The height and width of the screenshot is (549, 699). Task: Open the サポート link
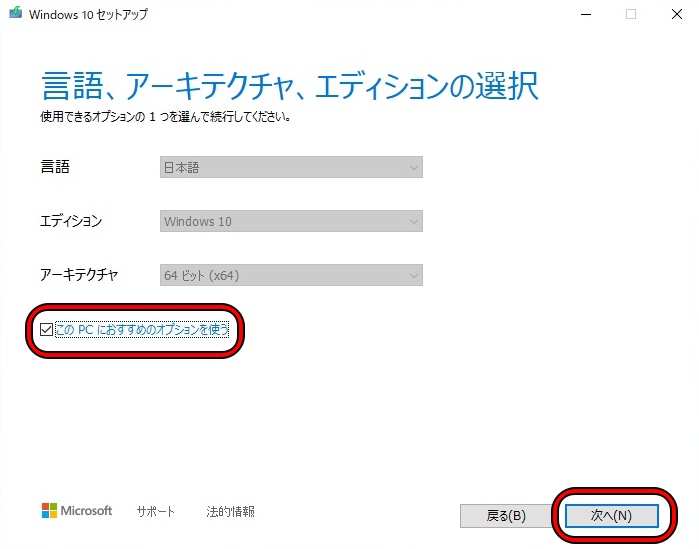(x=156, y=511)
